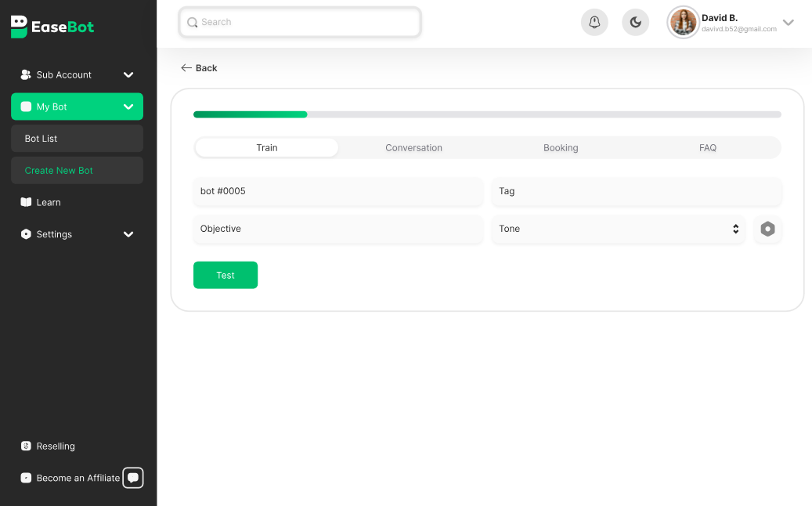Select the Learn sidebar icon
812x506 pixels.
click(26, 202)
